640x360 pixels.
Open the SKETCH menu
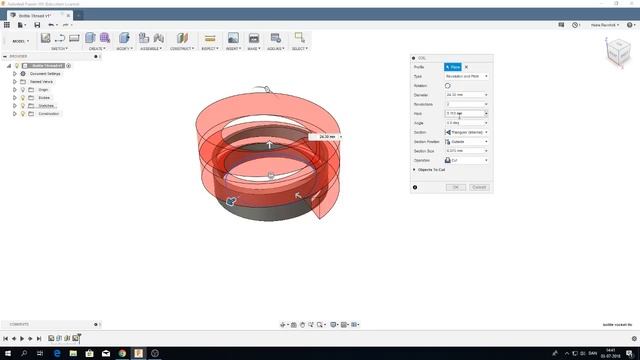[x=60, y=49]
